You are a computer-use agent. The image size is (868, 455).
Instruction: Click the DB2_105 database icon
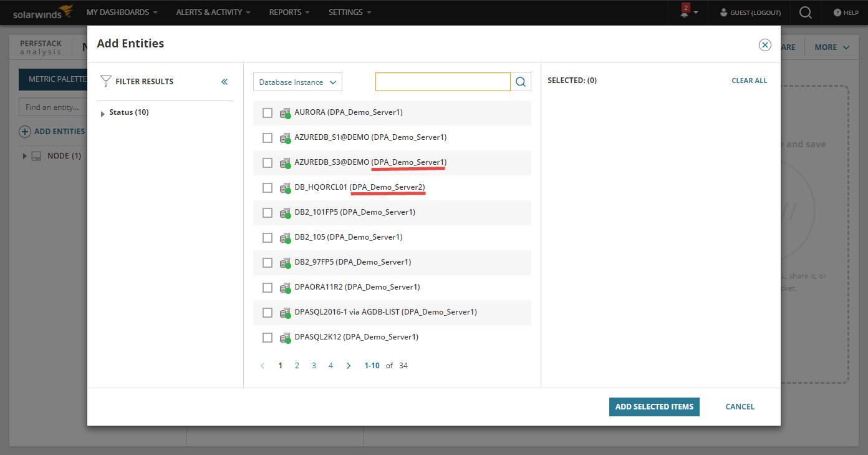(286, 238)
